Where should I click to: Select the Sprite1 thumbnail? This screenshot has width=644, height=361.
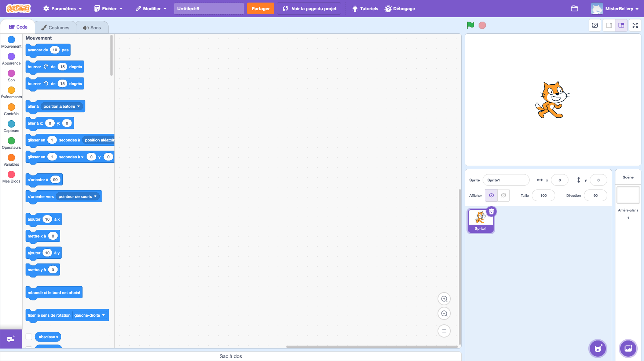[x=481, y=221]
